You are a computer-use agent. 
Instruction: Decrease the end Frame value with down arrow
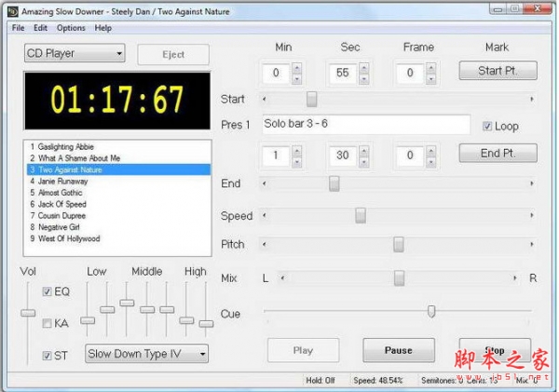pyautogui.click(x=431, y=162)
